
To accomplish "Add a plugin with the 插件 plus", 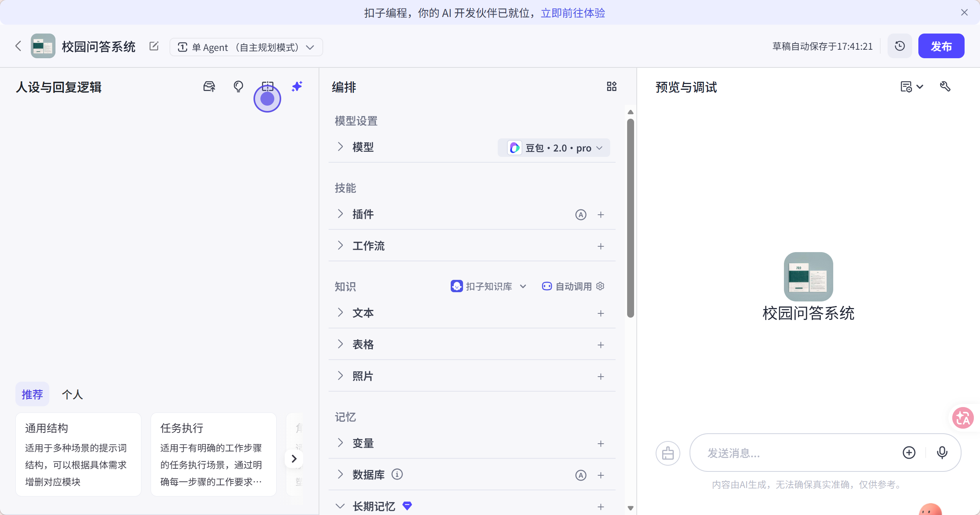I will pyautogui.click(x=601, y=215).
